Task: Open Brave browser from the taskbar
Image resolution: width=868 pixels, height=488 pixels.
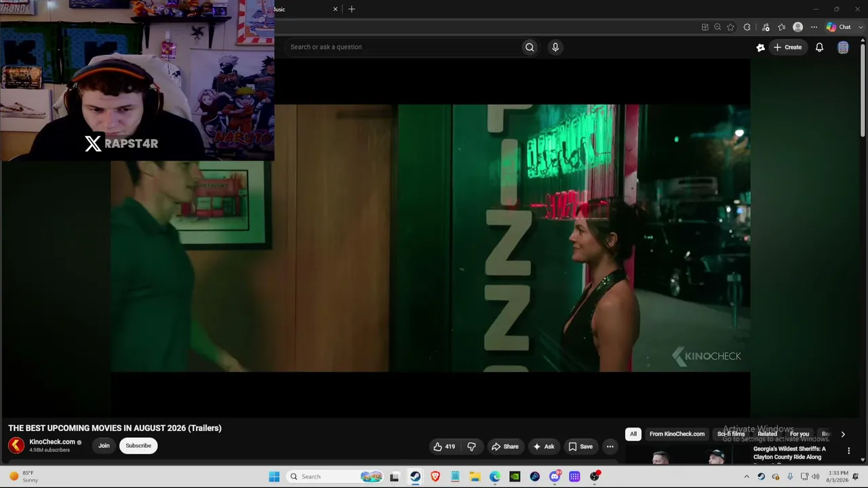Action: (435, 476)
